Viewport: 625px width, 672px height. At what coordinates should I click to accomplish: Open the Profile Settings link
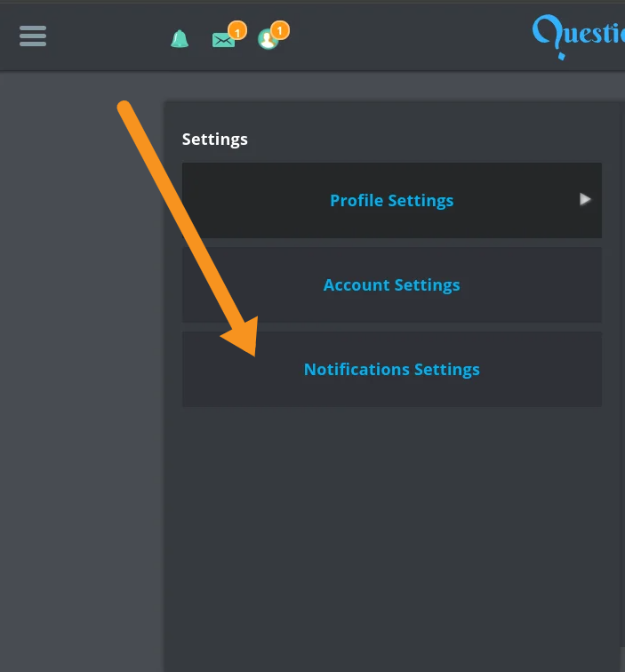pos(392,201)
